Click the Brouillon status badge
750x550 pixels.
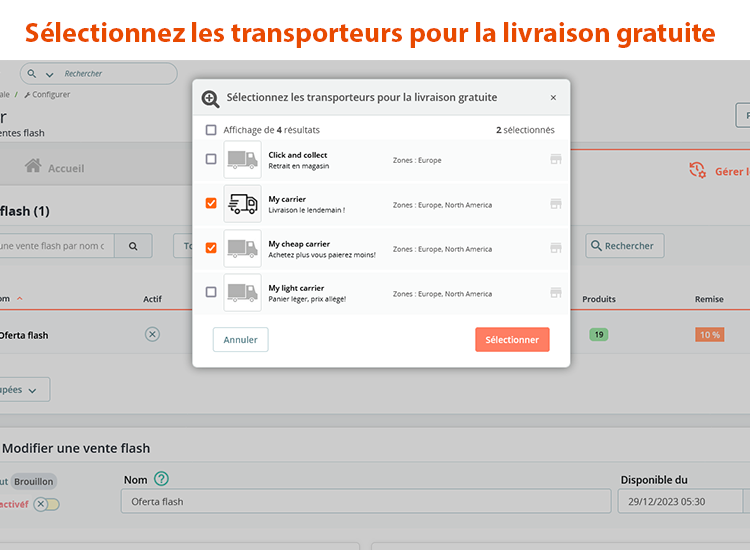[x=33, y=482]
